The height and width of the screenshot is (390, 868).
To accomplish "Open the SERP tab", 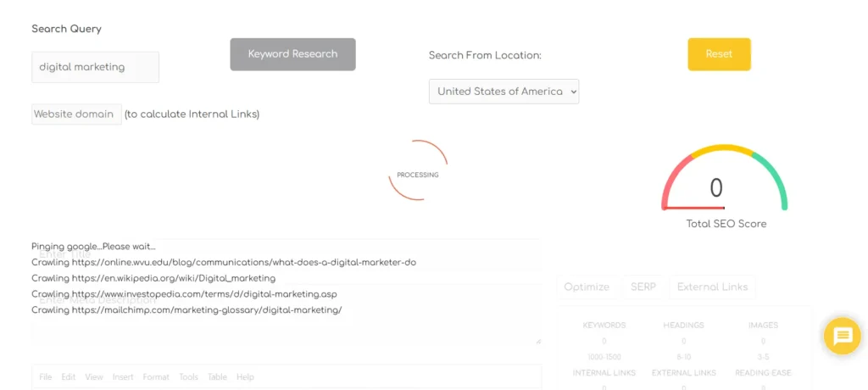I will (x=643, y=287).
